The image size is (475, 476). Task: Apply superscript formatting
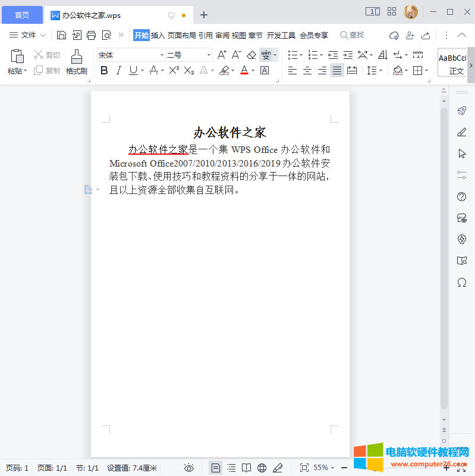click(174, 70)
